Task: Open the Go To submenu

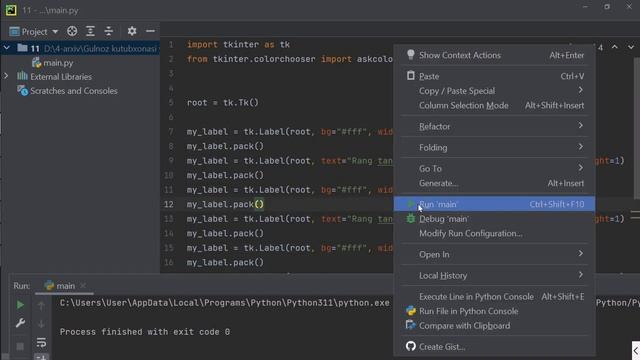Action: tap(494, 168)
